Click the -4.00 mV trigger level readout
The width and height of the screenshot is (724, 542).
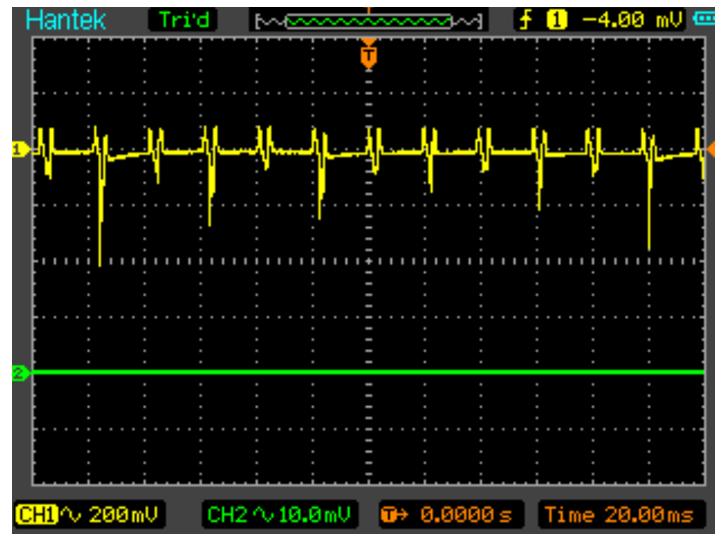point(632,20)
